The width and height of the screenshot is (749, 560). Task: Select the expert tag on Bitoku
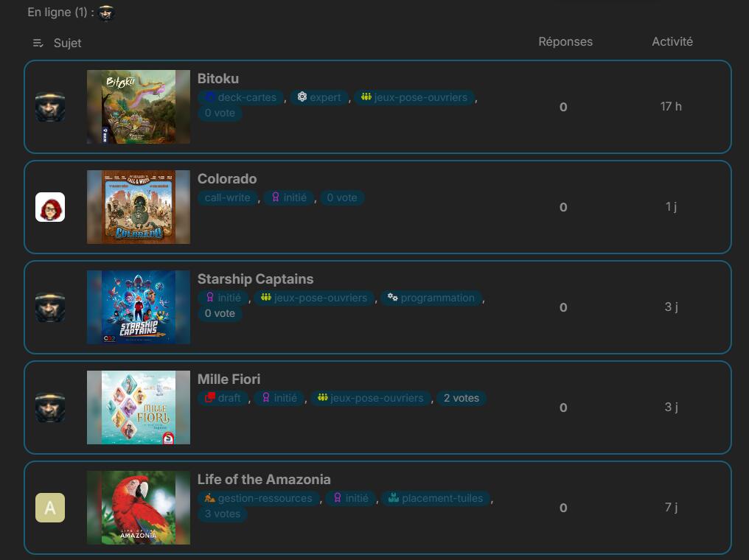319,97
